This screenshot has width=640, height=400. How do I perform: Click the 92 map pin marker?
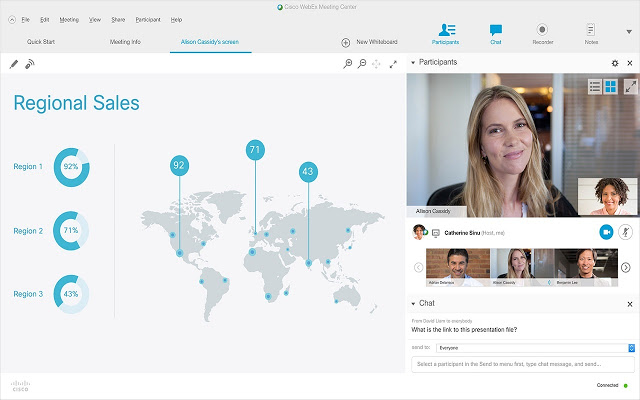[179, 165]
